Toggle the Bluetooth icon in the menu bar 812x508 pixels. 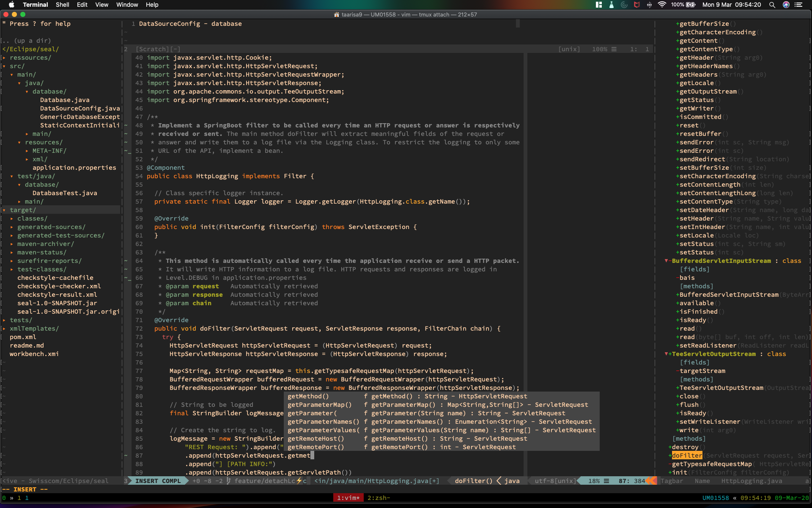point(649,5)
